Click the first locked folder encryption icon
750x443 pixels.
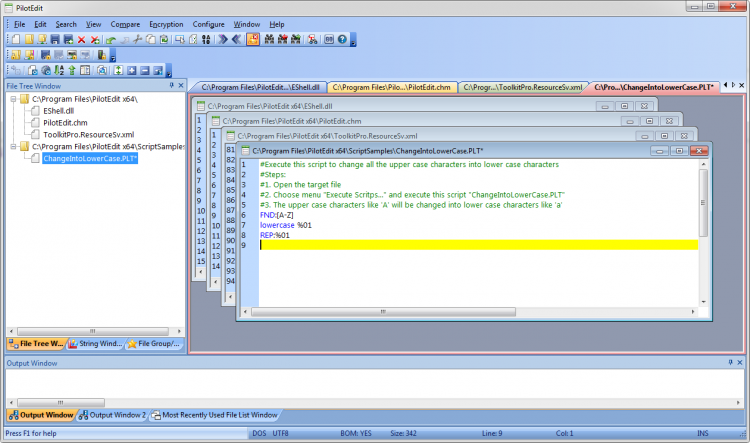16,55
